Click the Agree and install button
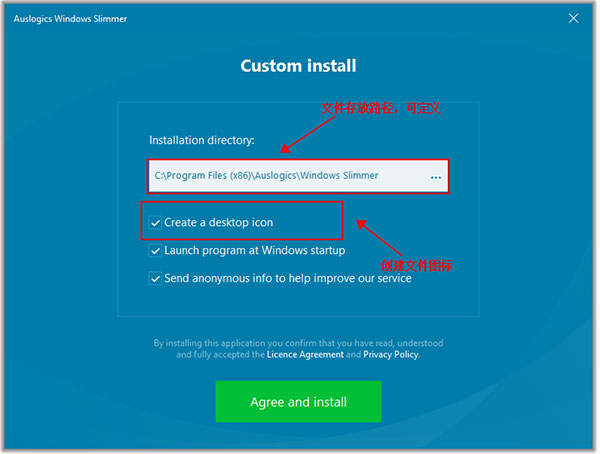The width and height of the screenshot is (600, 454). (x=298, y=402)
